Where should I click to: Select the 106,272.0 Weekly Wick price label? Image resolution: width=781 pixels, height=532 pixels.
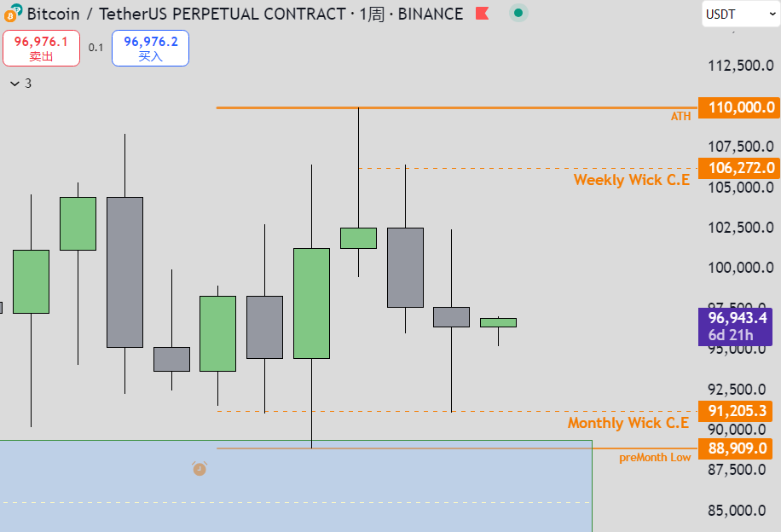[736, 168]
